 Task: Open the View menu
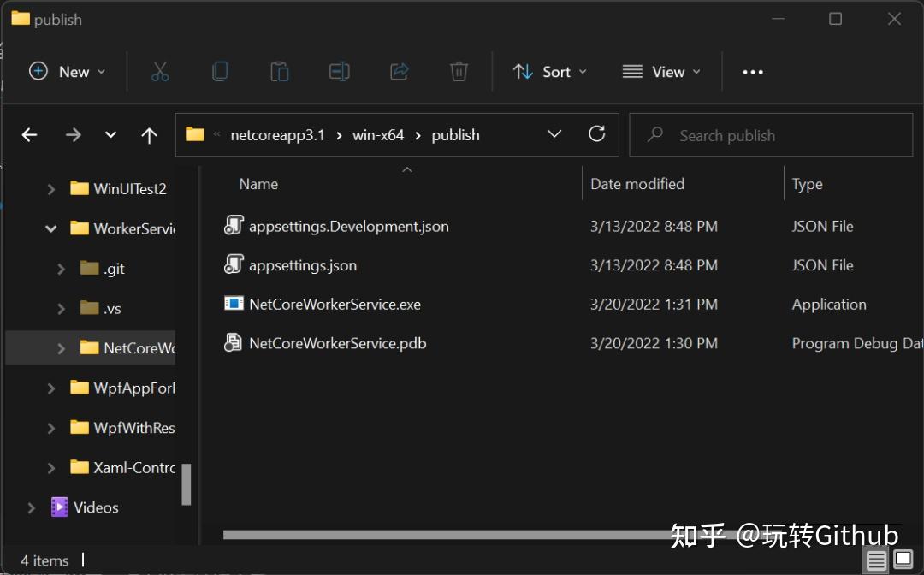pyautogui.click(x=661, y=72)
